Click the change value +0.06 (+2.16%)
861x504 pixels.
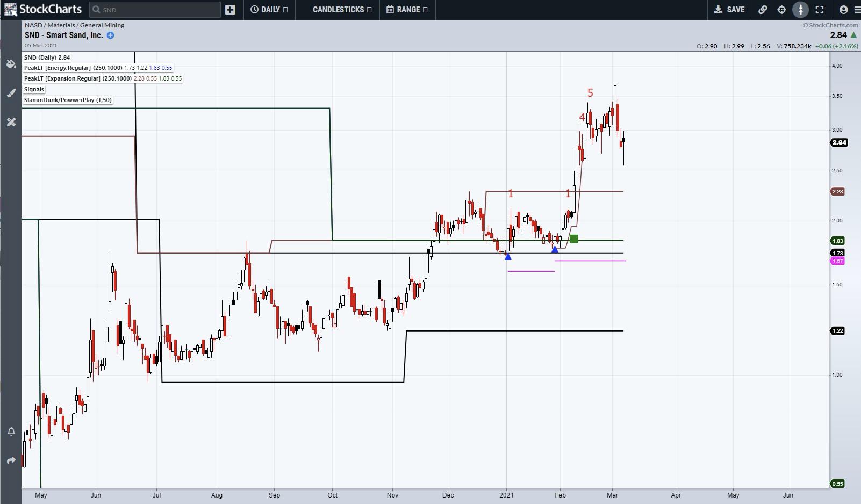(x=836, y=46)
